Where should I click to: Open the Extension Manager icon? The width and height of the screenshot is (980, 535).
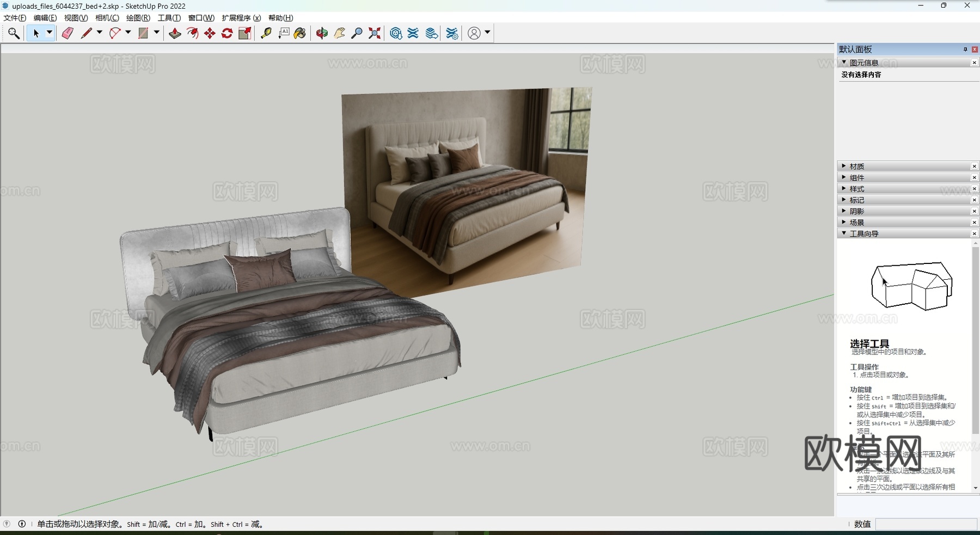[452, 33]
